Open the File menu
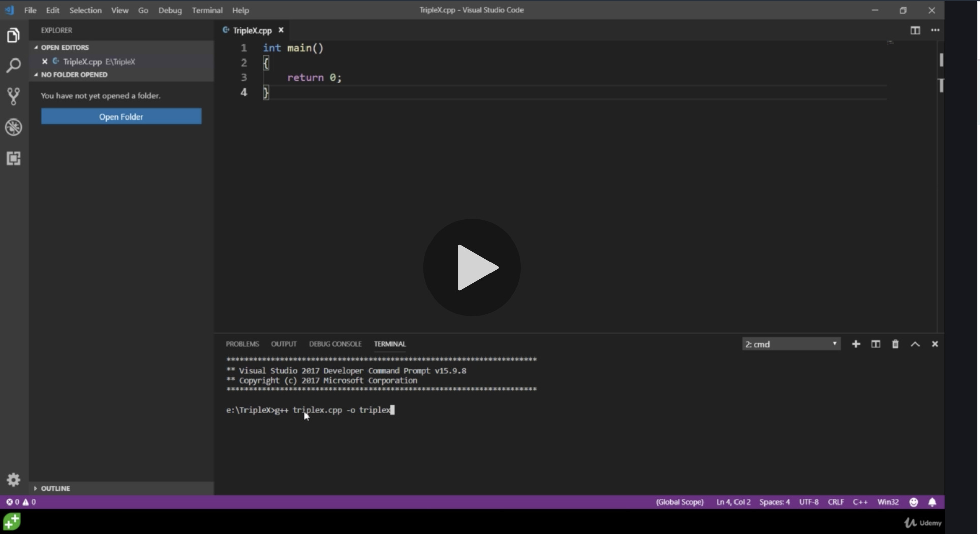Viewport: 980px width, 535px height. coord(30,10)
